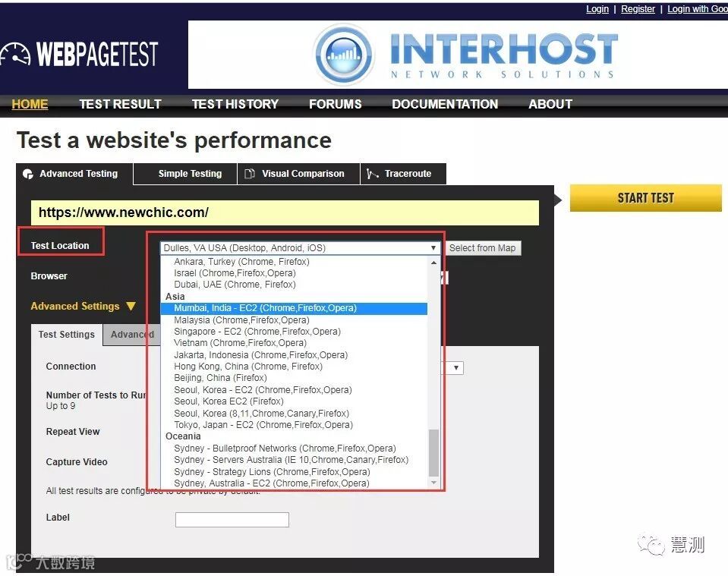Select Singapore - EC2 location option
The width and height of the screenshot is (728, 576).
point(294,332)
